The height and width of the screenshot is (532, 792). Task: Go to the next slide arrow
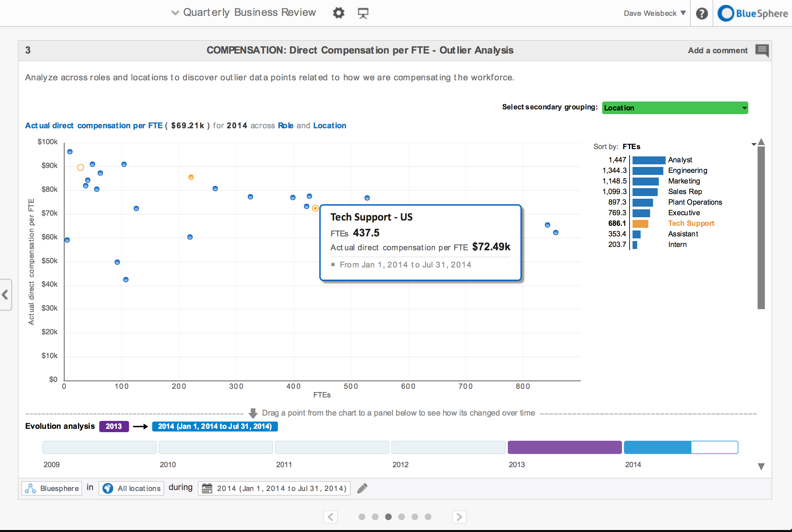coord(459,517)
